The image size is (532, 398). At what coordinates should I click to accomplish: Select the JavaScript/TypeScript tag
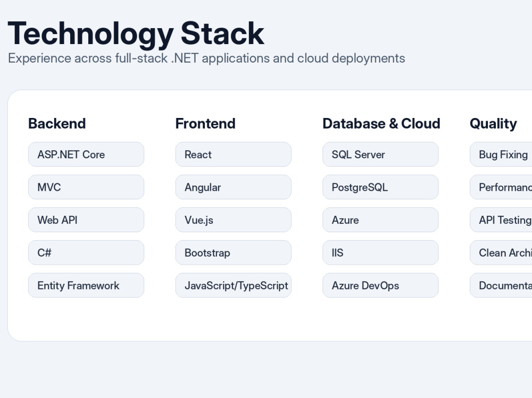tap(234, 285)
